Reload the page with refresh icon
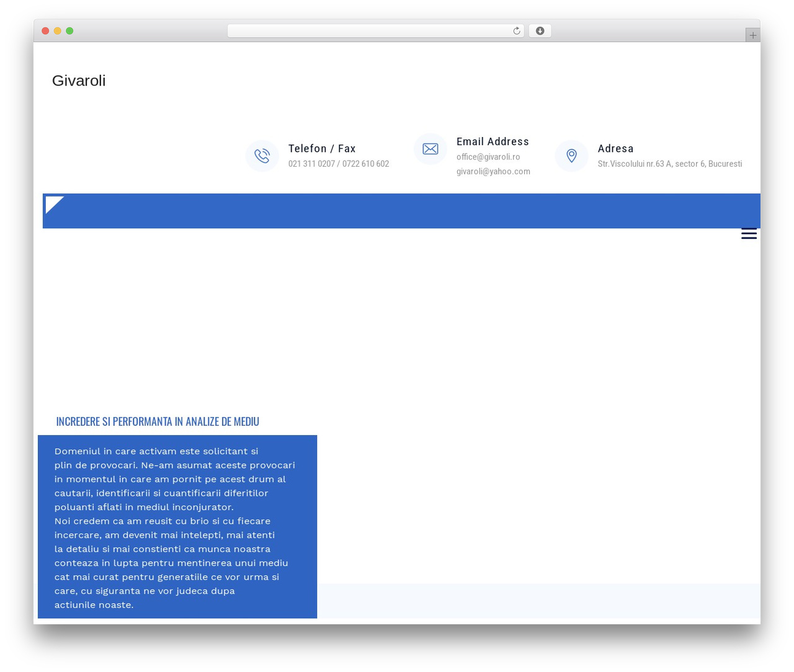Viewport: 794px width, 672px height. pos(516,31)
